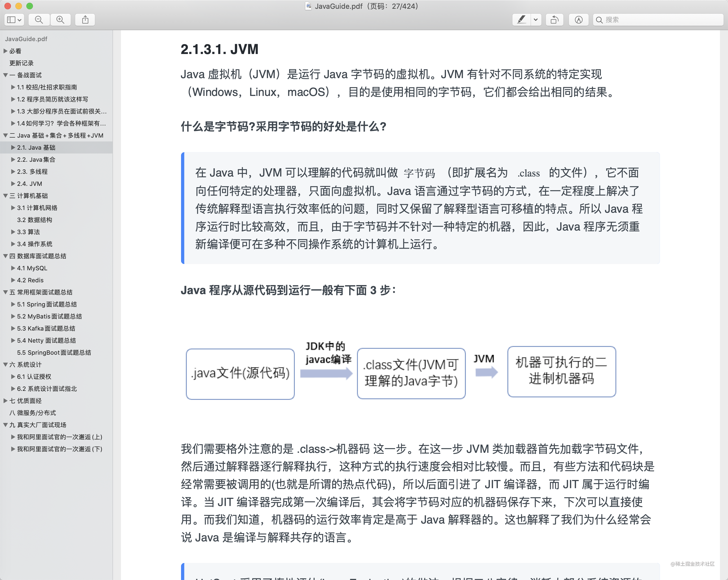Viewport: 728px width, 580px height.
Task: Click the zoom in magnifier icon
Action: coord(60,19)
